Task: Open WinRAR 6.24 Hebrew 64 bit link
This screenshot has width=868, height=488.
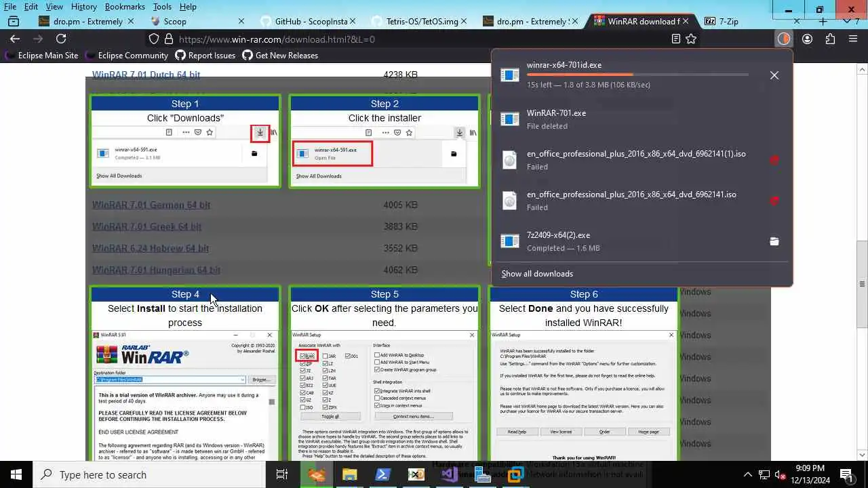Action: [151, 248]
